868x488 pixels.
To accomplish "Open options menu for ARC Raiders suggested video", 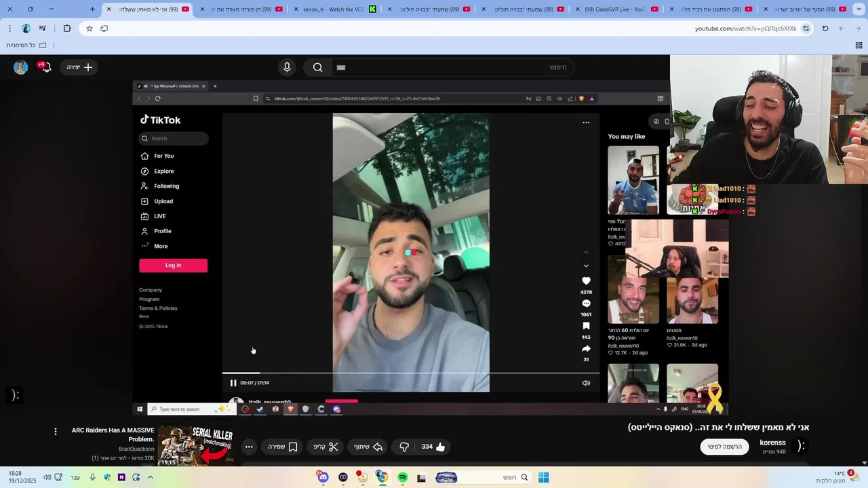I will (x=56, y=431).
